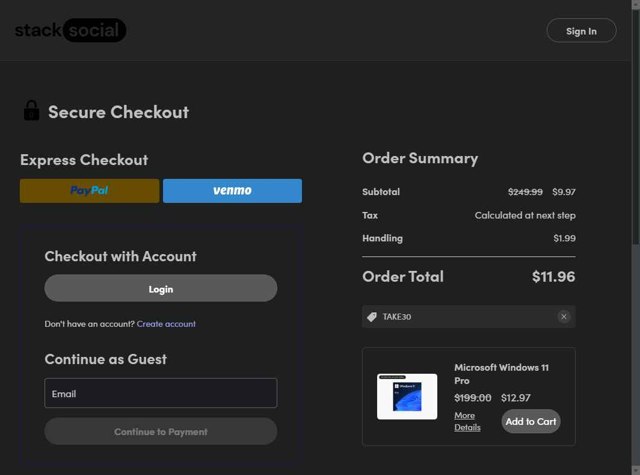Screen dimensions: 640x475
Task: Open the Create account link
Action: tap(166, 324)
